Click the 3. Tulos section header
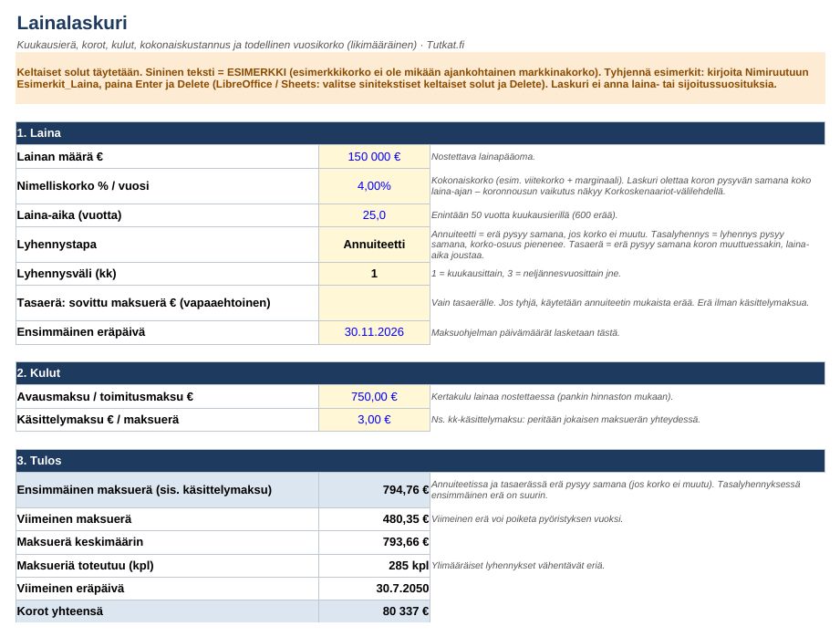This screenshot has width=840, height=637. [420, 461]
